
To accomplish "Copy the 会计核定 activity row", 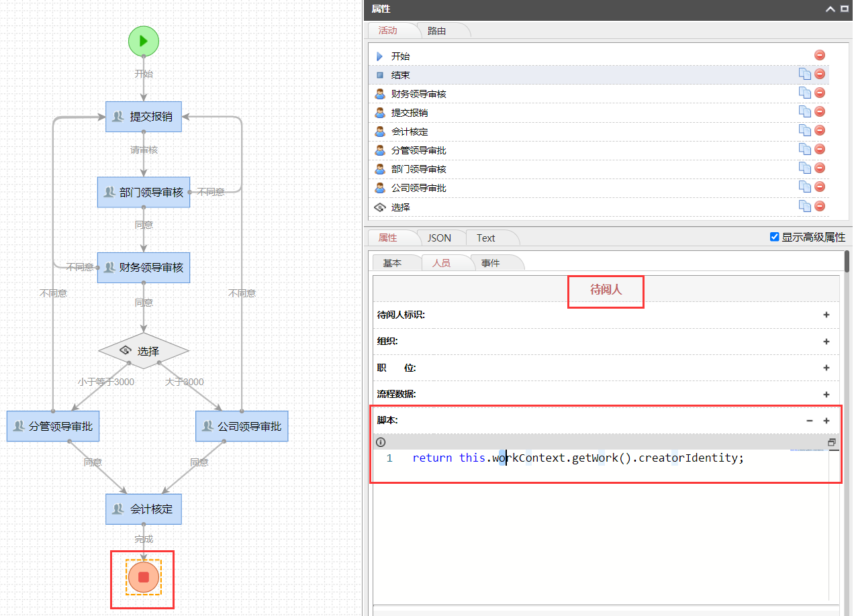I will (x=804, y=131).
